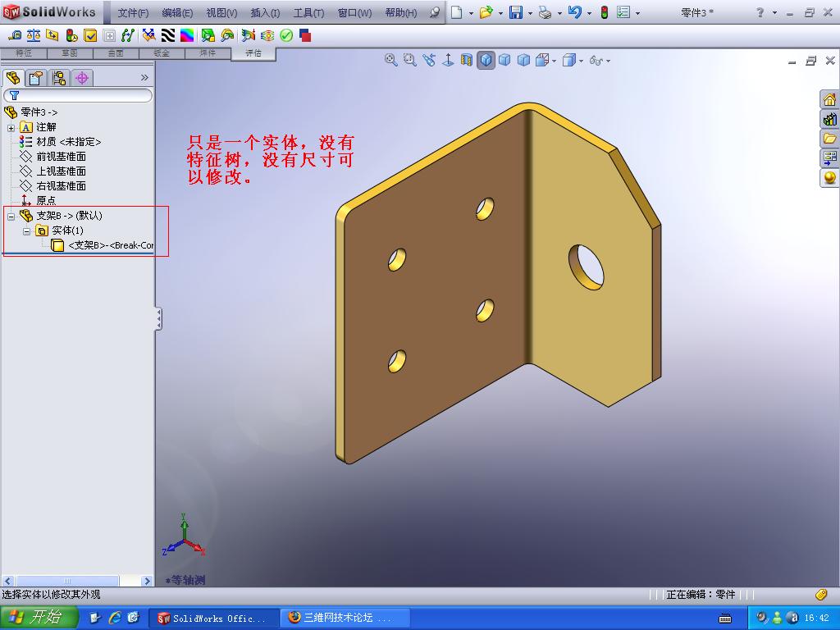Switch to the 焊件 tab

click(208, 53)
